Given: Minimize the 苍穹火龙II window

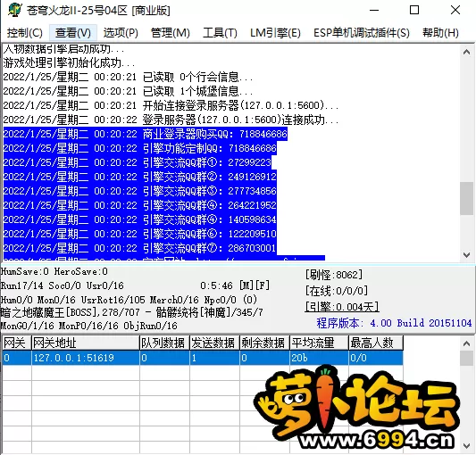Looking at the screenshot, I should (x=374, y=10).
